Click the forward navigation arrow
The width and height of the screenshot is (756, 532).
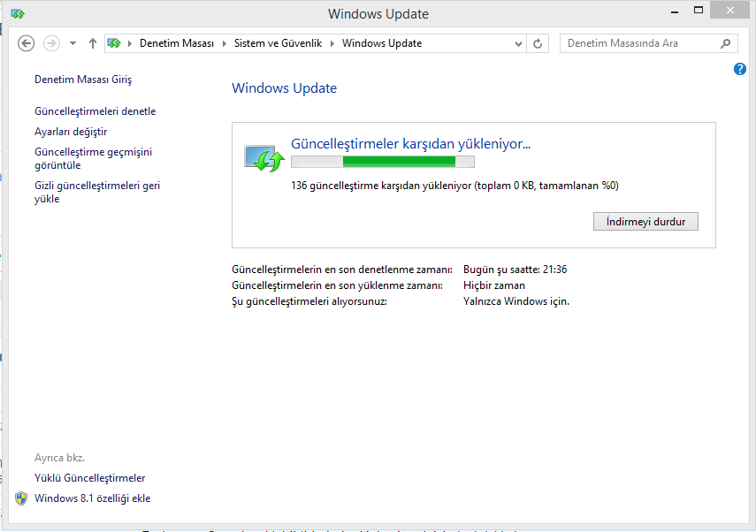(51, 43)
